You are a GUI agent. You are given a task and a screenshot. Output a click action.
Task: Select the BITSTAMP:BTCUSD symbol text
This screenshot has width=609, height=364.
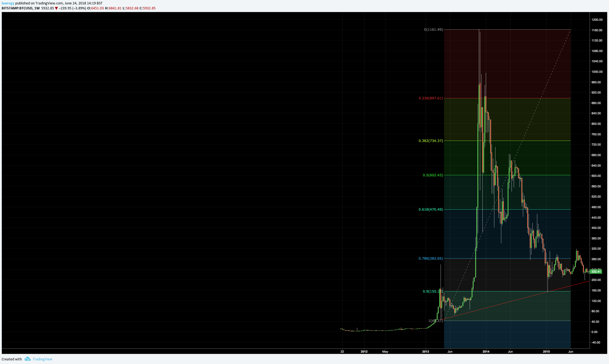pos(17,8)
